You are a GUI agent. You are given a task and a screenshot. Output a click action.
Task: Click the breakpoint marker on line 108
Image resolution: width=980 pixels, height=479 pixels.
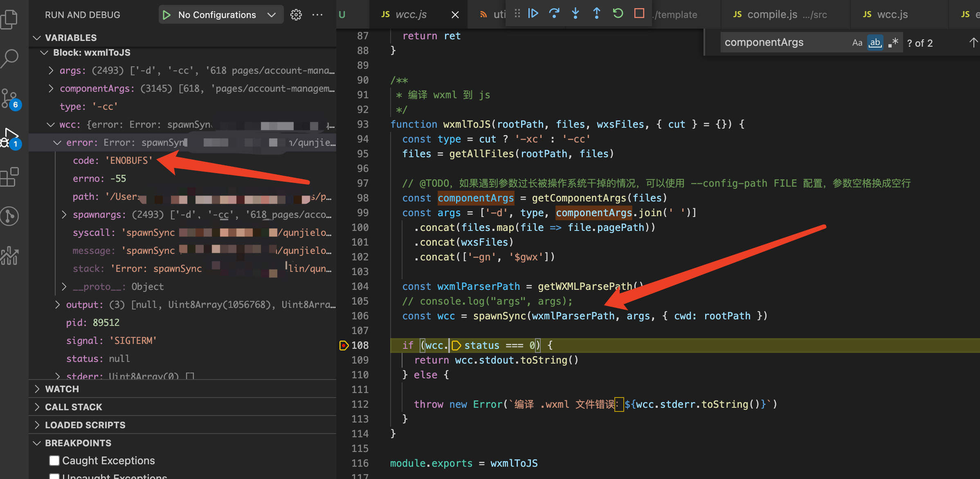click(344, 345)
